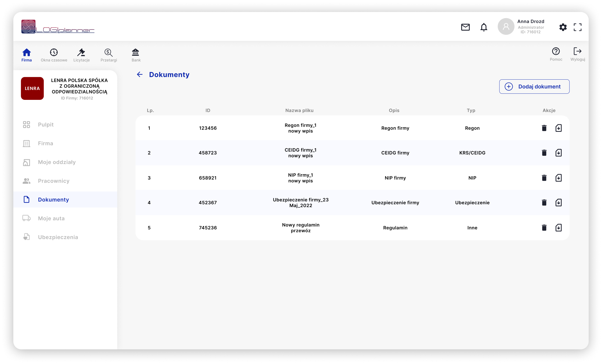
Task: Click the Anna Drozd user name
Action: coord(531,21)
